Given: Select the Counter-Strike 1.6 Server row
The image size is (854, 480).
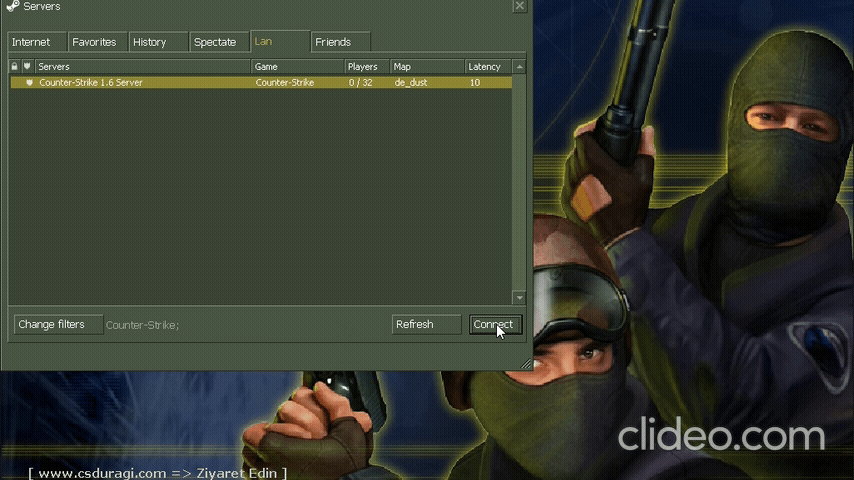Looking at the screenshot, I should pyautogui.click(x=261, y=83).
